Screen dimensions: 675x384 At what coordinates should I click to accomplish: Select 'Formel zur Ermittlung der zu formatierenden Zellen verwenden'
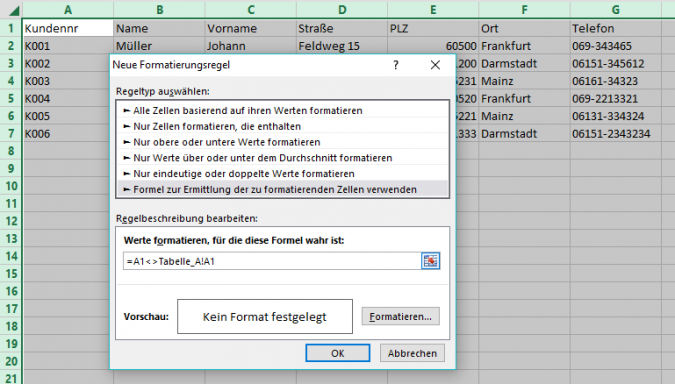point(282,189)
